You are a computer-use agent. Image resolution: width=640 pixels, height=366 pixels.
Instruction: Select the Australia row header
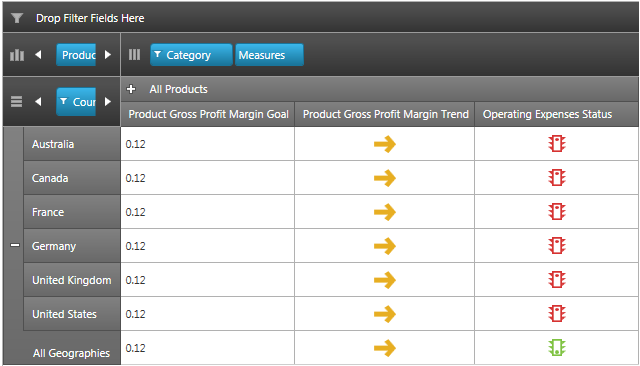pyautogui.click(x=72, y=144)
